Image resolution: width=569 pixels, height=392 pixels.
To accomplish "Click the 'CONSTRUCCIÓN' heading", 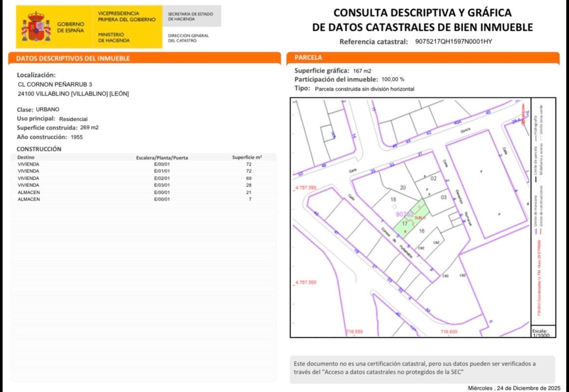I will coord(39,149).
